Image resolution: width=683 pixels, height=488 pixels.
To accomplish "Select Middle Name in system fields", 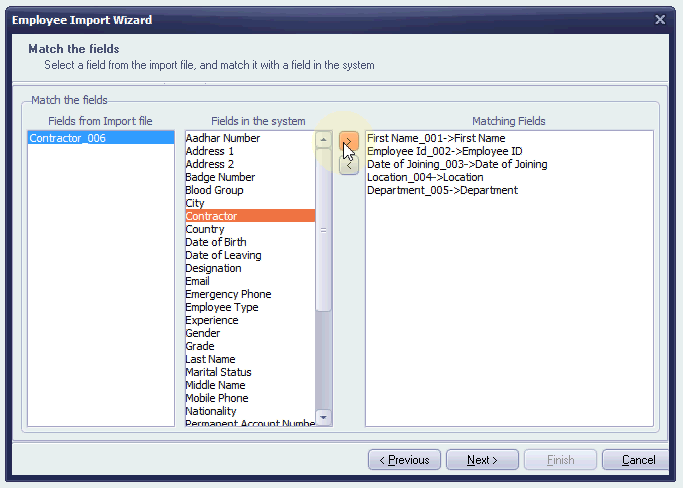I will click(x=250, y=386).
